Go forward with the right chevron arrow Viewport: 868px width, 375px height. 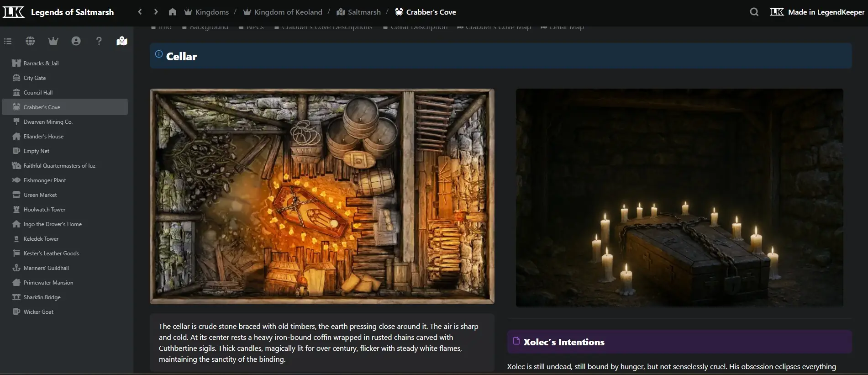click(156, 12)
